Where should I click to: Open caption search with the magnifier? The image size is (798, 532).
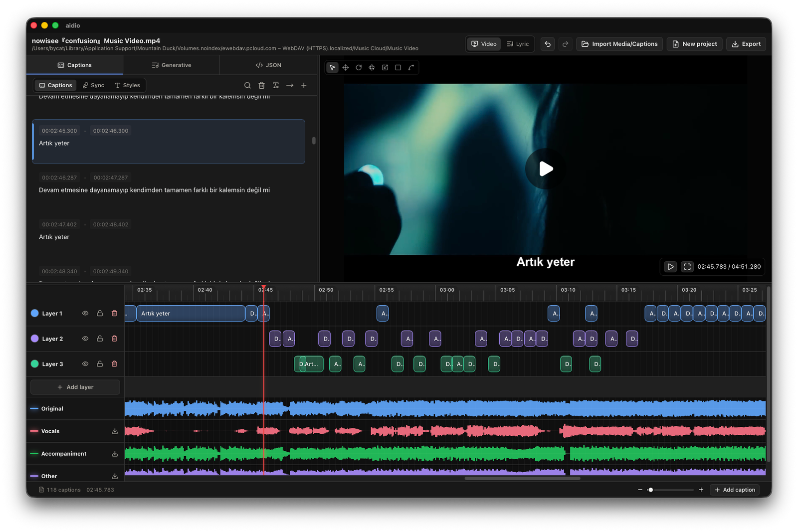247,85
